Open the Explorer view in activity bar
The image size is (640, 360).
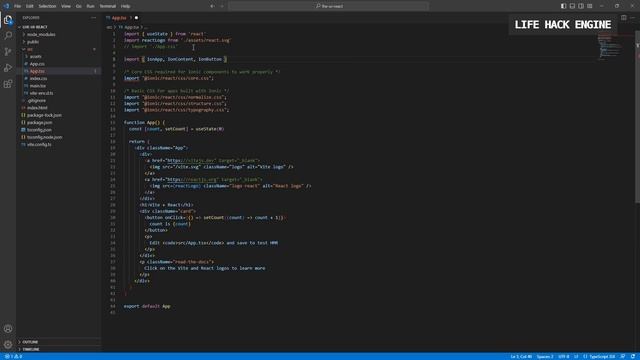point(8,20)
